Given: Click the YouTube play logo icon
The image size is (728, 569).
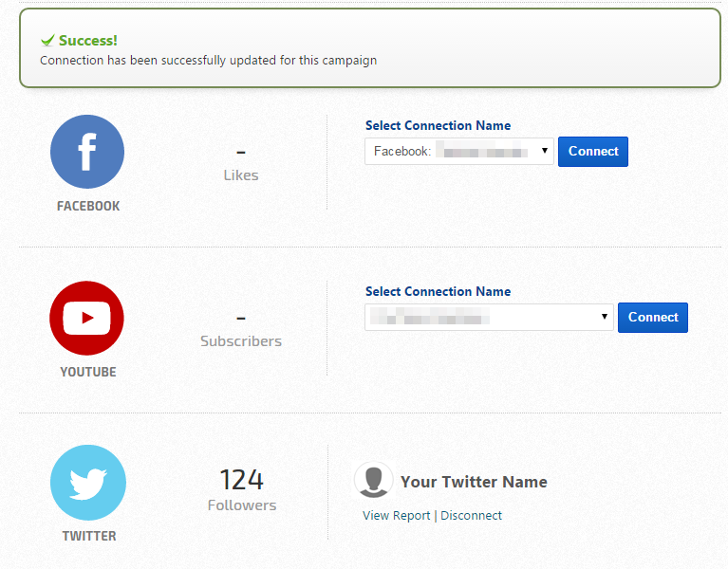Looking at the screenshot, I should [87, 318].
